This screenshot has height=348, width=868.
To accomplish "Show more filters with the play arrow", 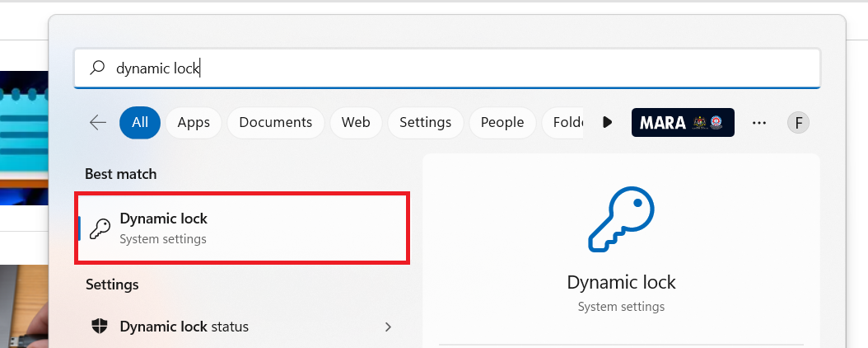I will 608,122.
